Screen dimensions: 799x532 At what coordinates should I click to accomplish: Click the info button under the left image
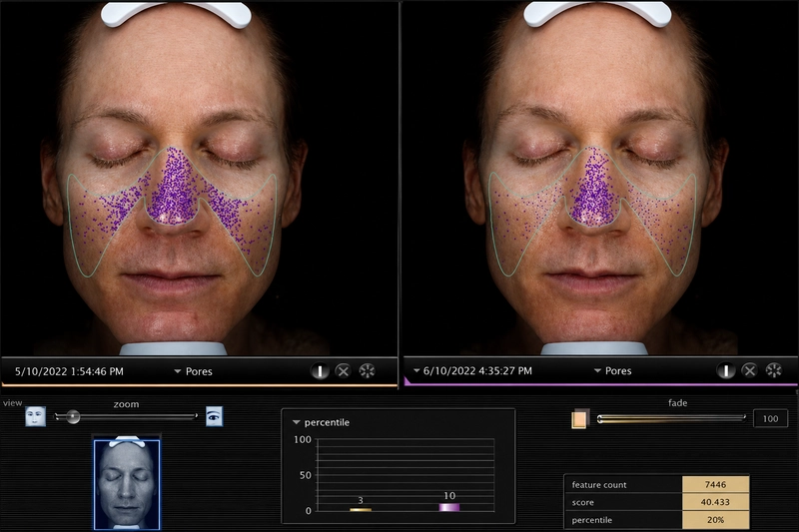(320, 371)
